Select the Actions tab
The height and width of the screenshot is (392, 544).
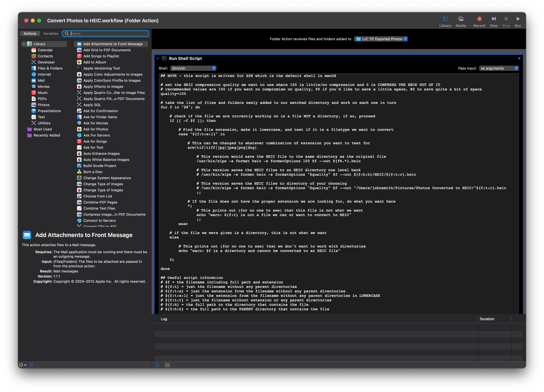tap(30, 33)
